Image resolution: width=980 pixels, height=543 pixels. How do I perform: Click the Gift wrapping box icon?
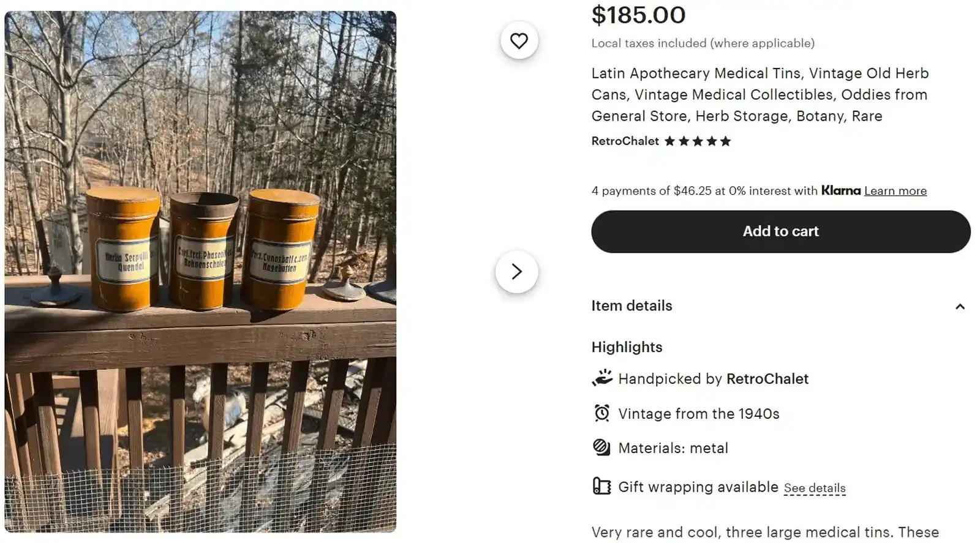click(601, 486)
